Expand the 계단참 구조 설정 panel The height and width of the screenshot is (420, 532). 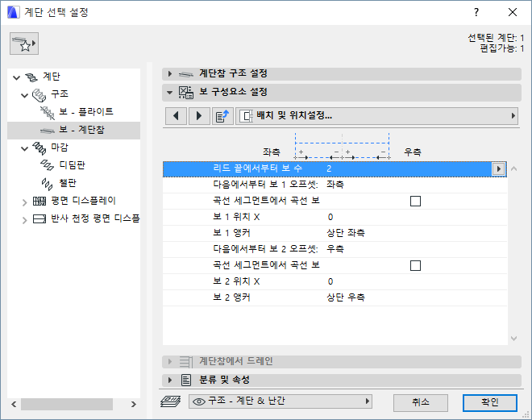pos(170,73)
